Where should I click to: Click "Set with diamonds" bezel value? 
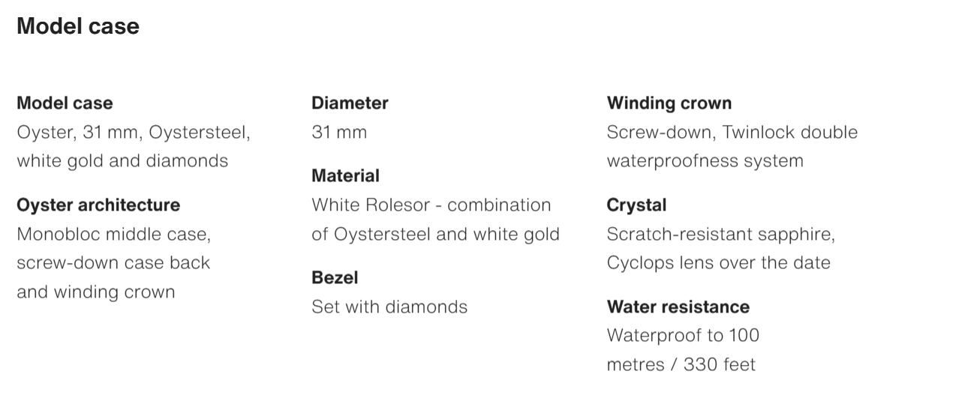(x=389, y=307)
